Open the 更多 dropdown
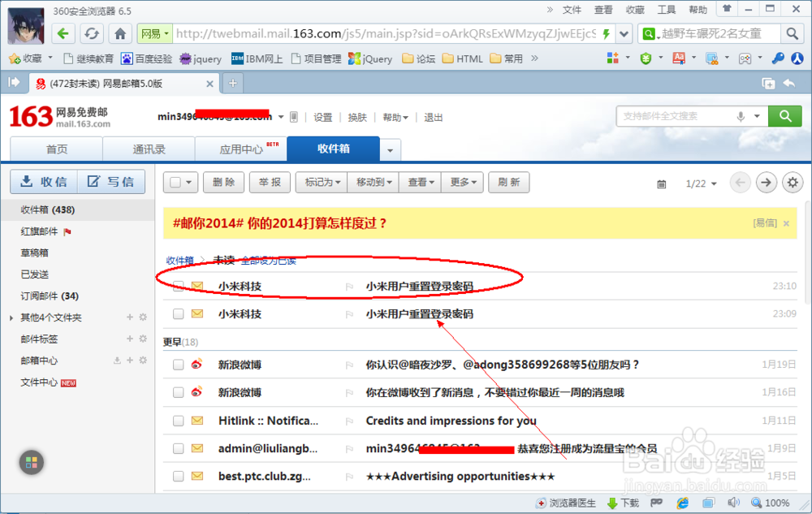The height and width of the screenshot is (514, 812). click(463, 182)
